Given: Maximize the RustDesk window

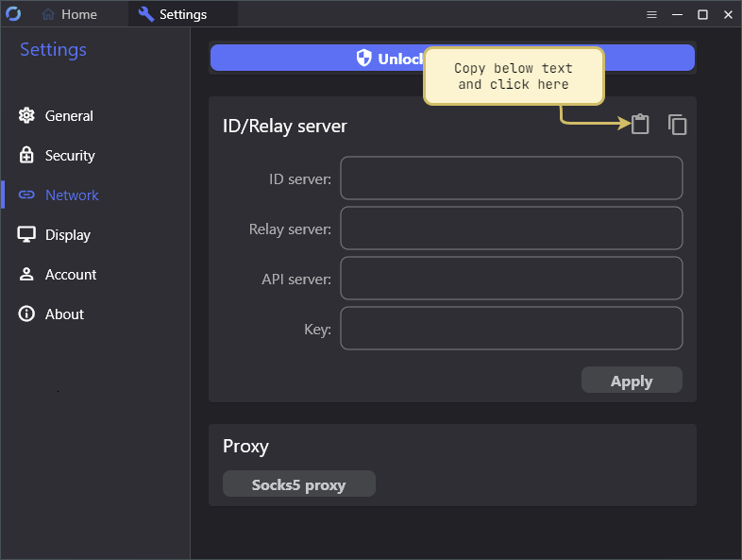Looking at the screenshot, I should (702, 14).
